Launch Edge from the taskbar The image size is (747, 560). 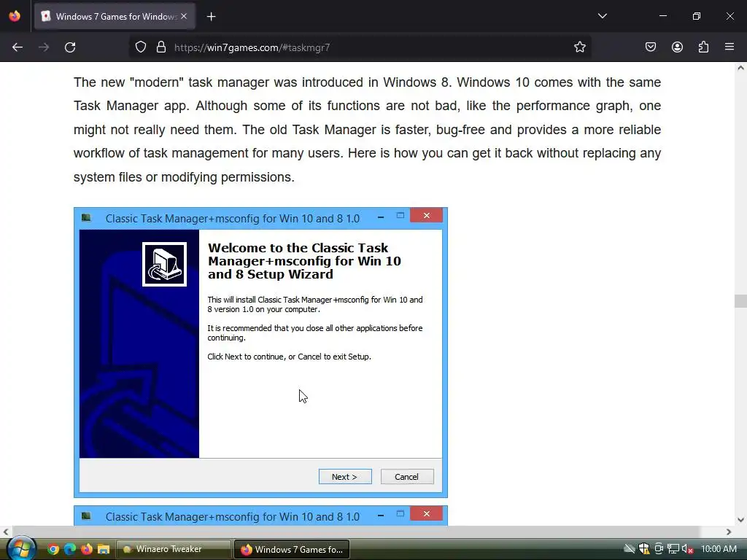[70, 549]
